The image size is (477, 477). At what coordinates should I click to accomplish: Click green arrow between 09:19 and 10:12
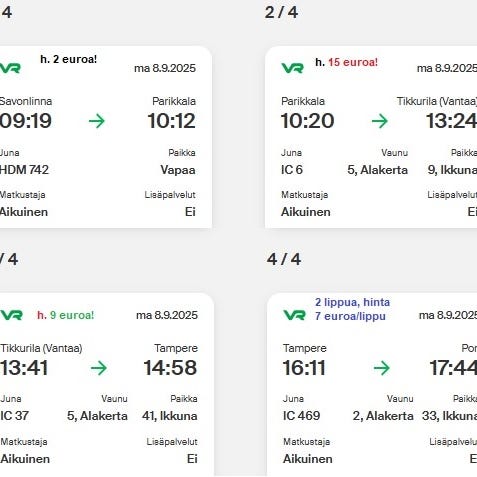point(97,121)
